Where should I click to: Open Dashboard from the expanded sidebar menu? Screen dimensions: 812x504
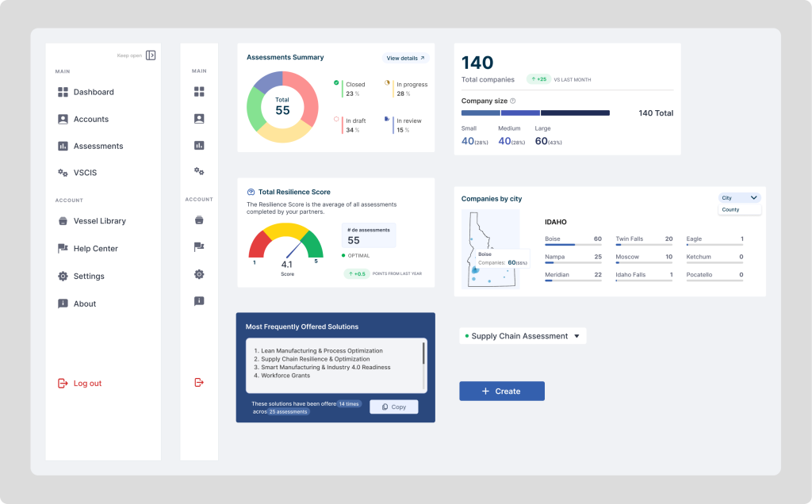93,92
